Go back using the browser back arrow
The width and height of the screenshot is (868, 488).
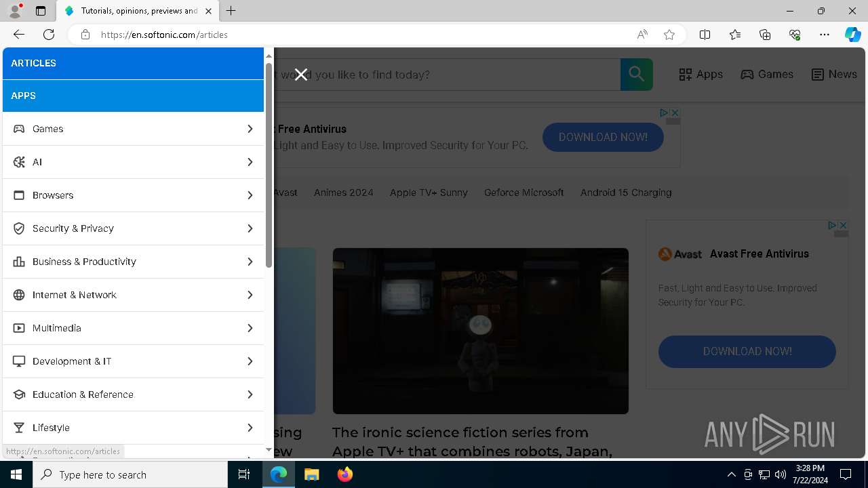point(19,35)
